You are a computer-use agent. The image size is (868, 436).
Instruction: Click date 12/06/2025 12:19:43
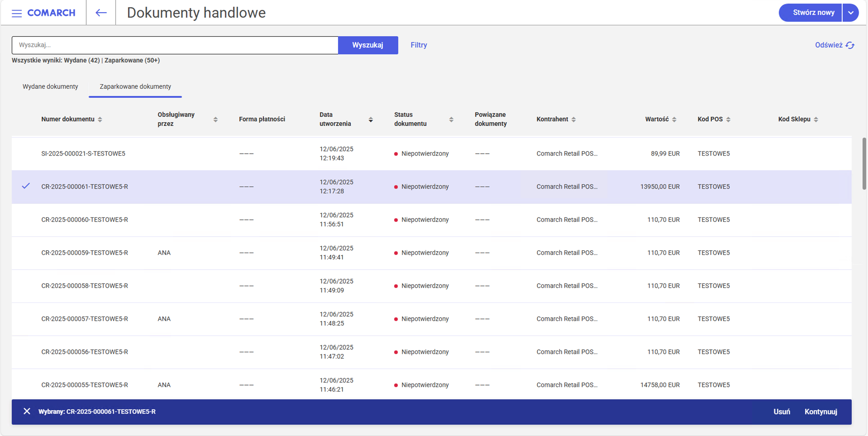coord(337,154)
